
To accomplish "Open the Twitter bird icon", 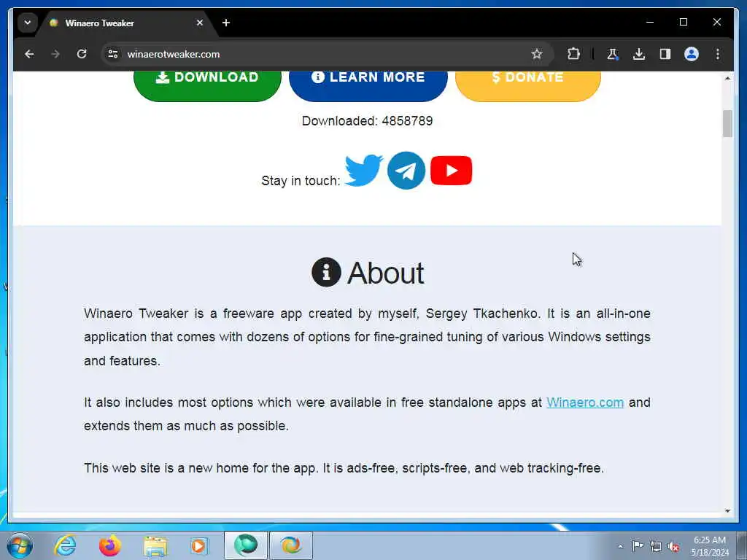I will tap(363, 170).
